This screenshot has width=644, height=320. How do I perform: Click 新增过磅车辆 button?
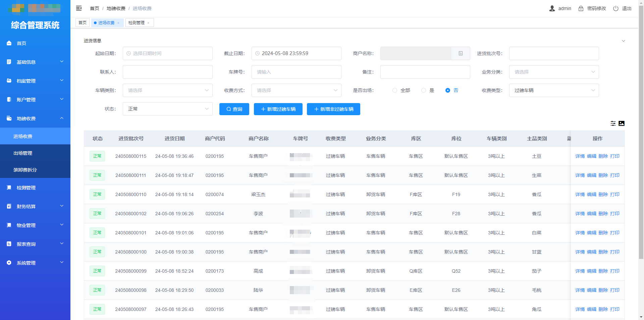click(278, 109)
